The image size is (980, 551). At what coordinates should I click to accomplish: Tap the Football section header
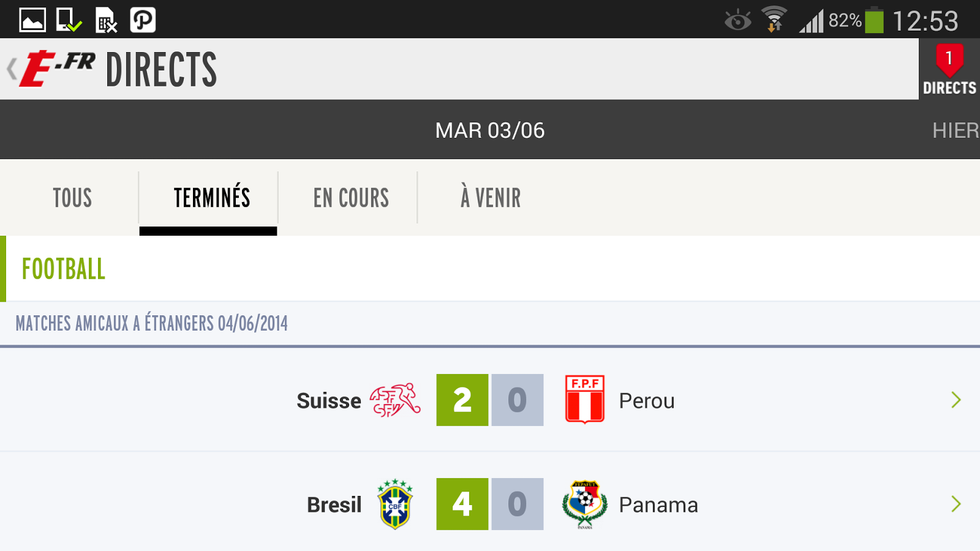[64, 269]
